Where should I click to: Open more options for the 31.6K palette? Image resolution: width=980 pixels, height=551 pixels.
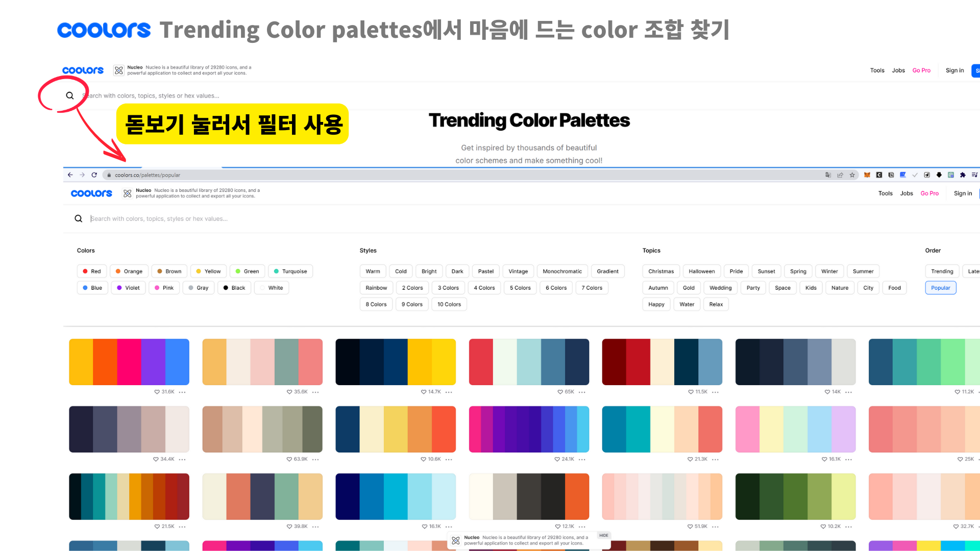click(182, 392)
